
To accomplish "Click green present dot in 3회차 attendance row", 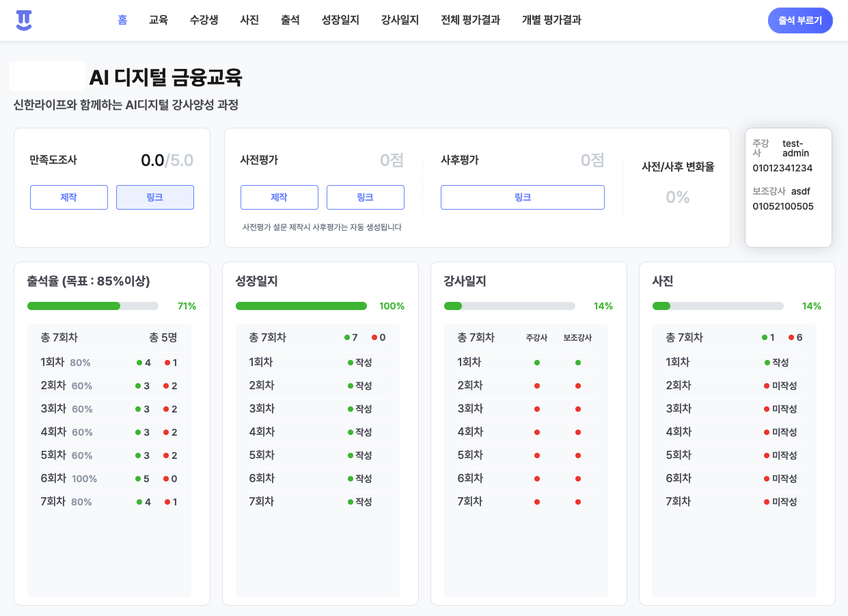I will tap(138, 409).
